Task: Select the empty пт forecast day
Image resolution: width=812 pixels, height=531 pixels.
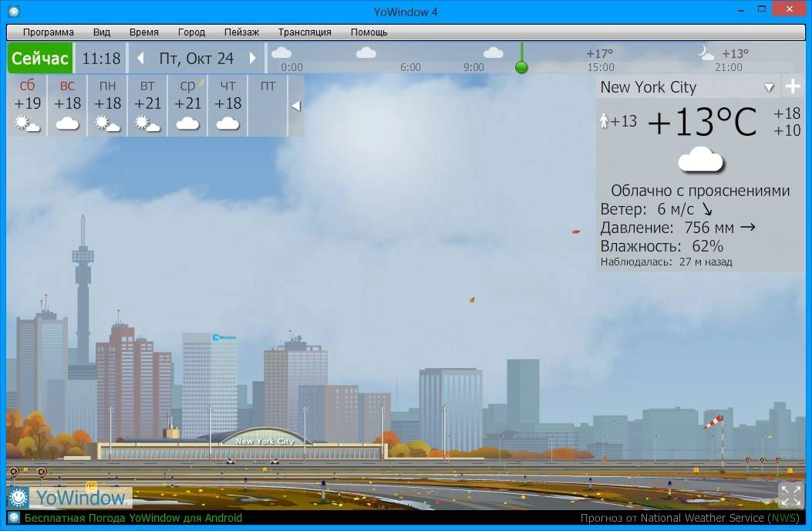Action: 268,106
